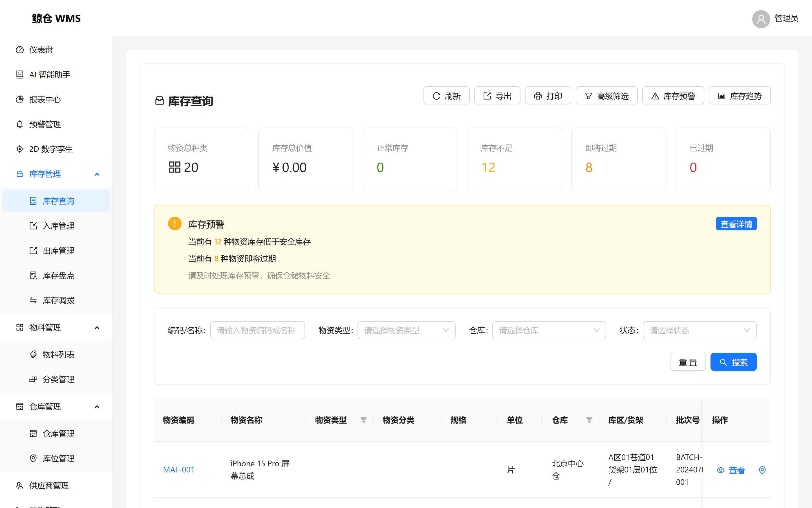Click the 库存不足 statistic card
The width and height of the screenshot is (812, 508).
click(x=514, y=159)
